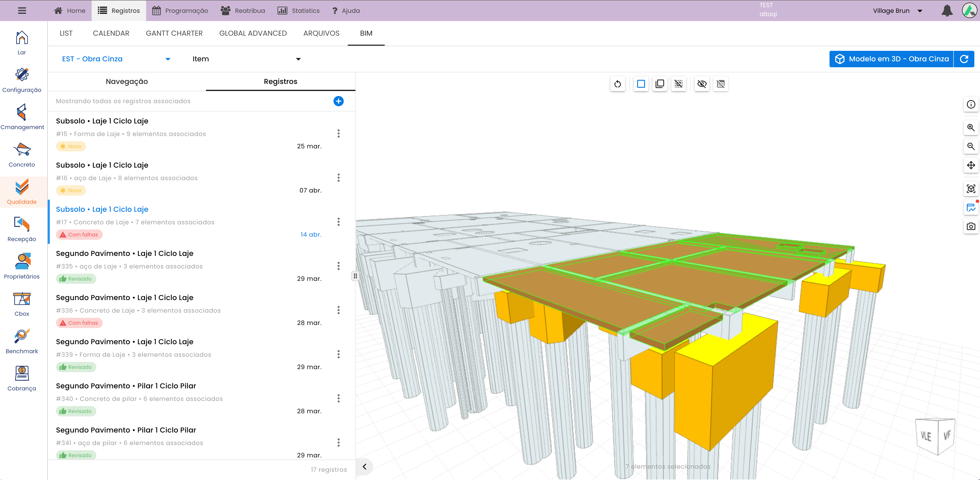Open options menu for registro #335
Viewport: 980px width, 480px height.
click(x=338, y=266)
